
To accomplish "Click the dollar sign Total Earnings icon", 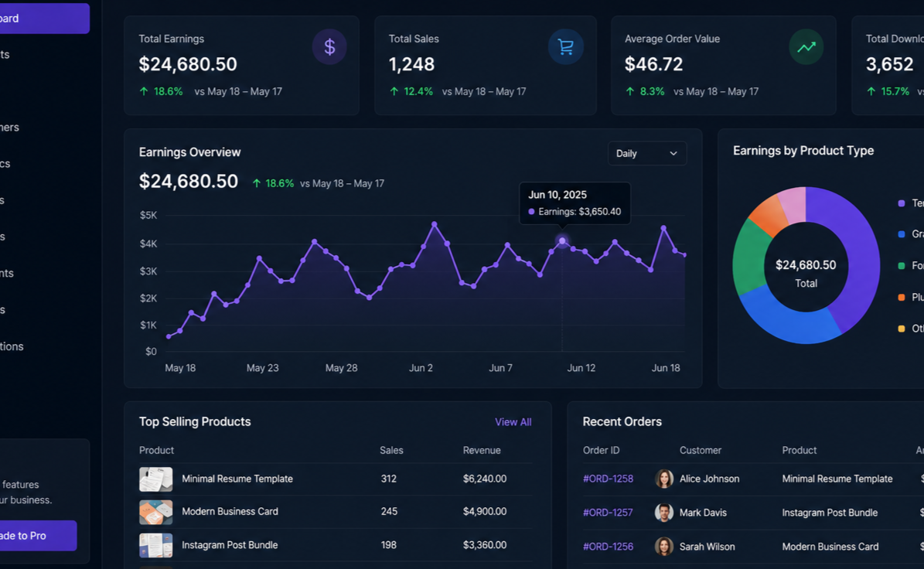I will coord(329,46).
